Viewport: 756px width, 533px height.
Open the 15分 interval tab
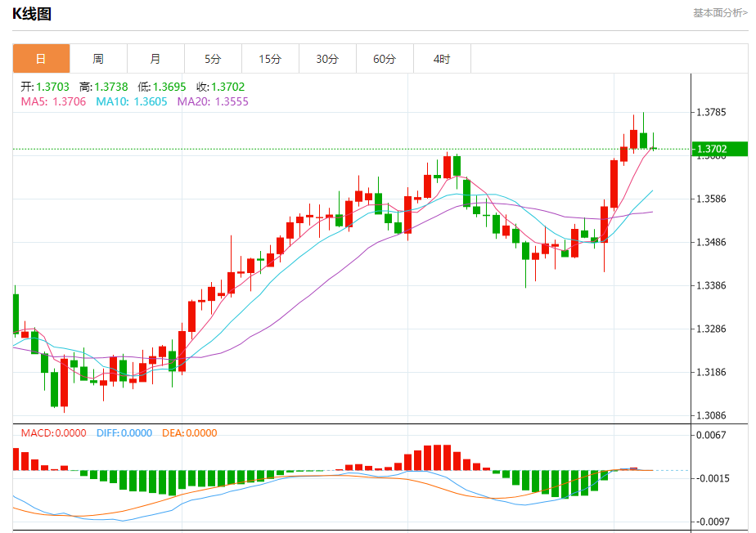pos(271,59)
